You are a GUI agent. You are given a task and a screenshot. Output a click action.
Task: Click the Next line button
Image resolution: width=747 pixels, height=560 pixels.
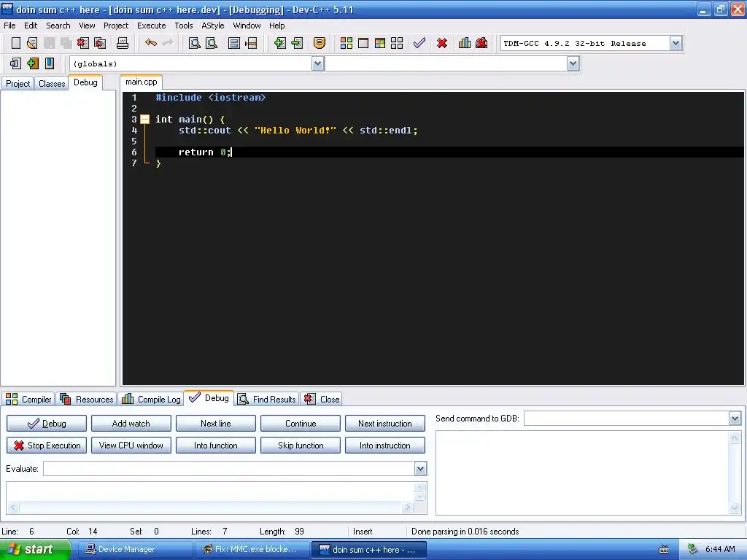coord(216,424)
